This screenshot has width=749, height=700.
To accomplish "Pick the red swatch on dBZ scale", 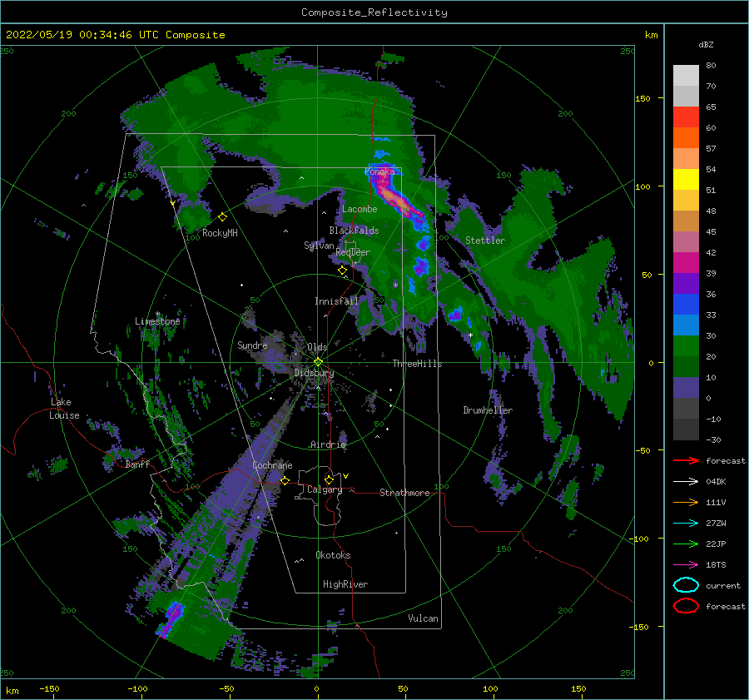I will point(686,117).
